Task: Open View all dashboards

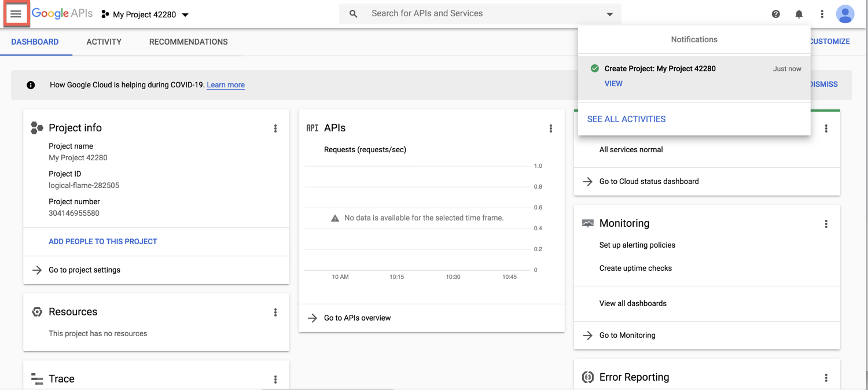Action: [x=633, y=304]
